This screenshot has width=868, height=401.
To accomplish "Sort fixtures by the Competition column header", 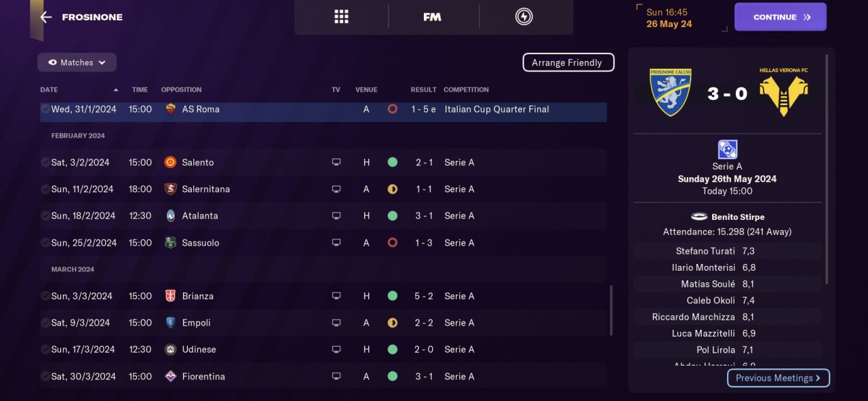I will click(x=466, y=90).
